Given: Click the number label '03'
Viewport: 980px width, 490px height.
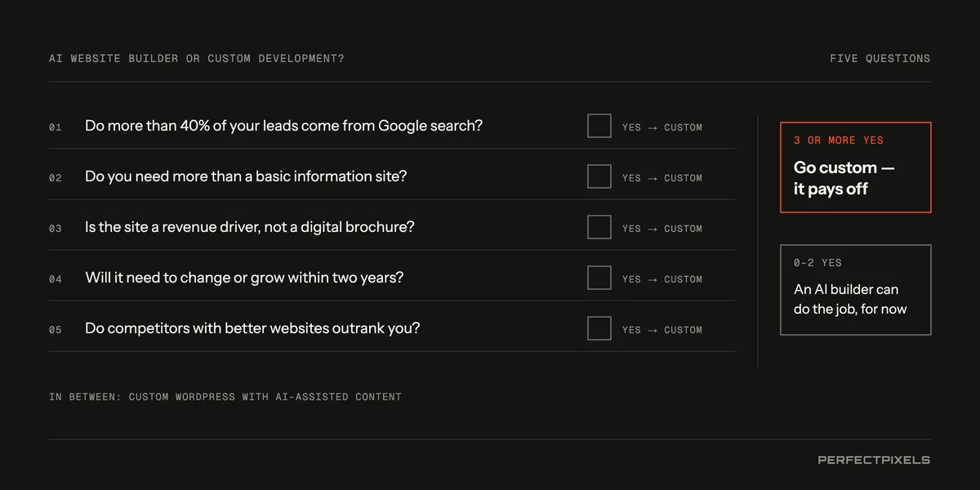Looking at the screenshot, I should pos(56,229).
